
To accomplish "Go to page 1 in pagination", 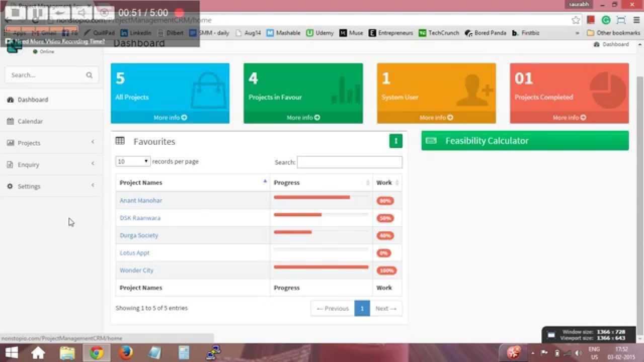I will 362,309.
